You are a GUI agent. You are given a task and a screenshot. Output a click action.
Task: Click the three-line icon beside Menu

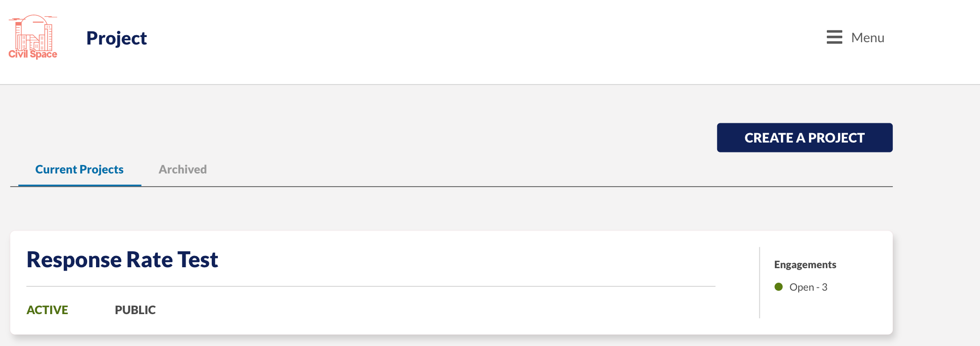pyautogui.click(x=834, y=37)
